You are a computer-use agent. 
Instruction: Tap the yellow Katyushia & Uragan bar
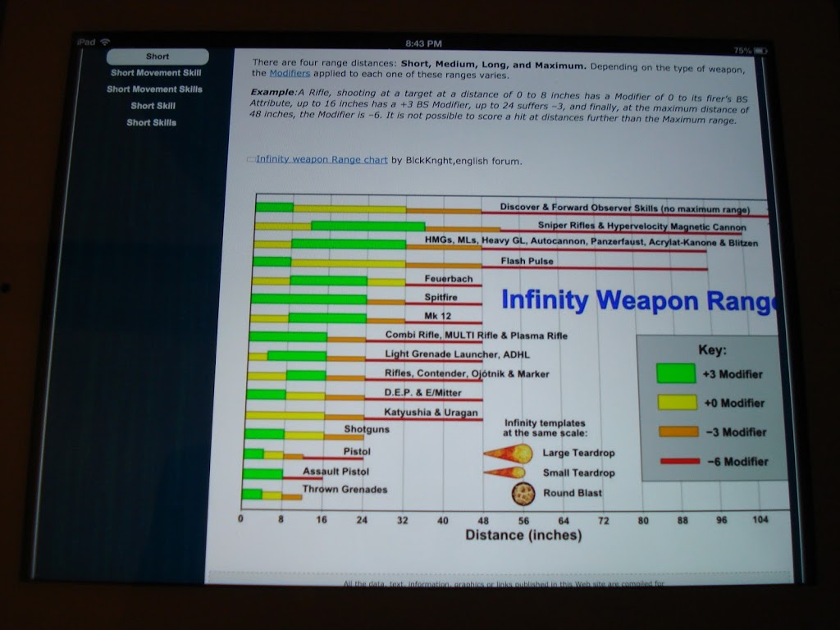click(x=285, y=415)
